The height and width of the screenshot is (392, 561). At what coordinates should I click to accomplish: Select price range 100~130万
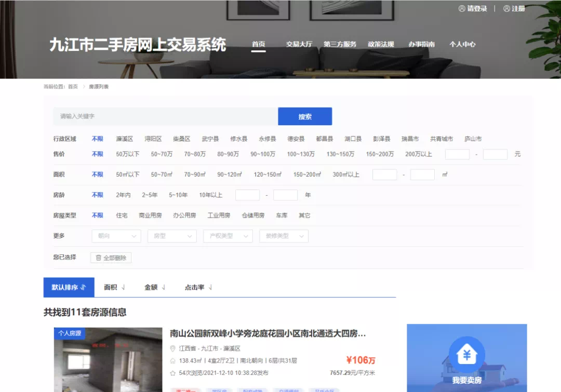tap(301, 154)
